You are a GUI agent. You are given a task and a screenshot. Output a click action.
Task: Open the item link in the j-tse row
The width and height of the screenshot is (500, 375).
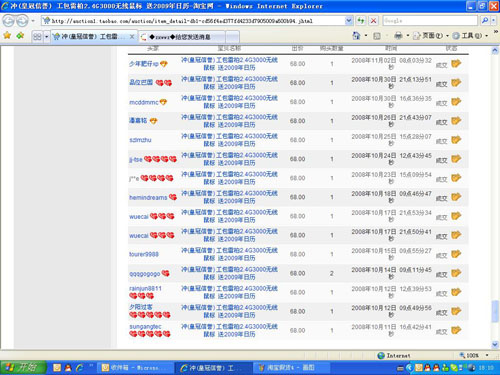click(x=229, y=159)
